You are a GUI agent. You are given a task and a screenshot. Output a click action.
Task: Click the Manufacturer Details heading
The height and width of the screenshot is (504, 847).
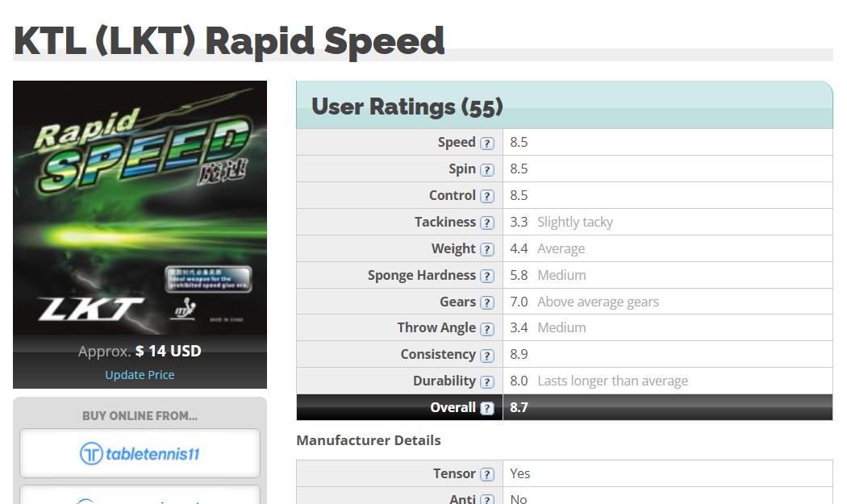coord(369,440)
